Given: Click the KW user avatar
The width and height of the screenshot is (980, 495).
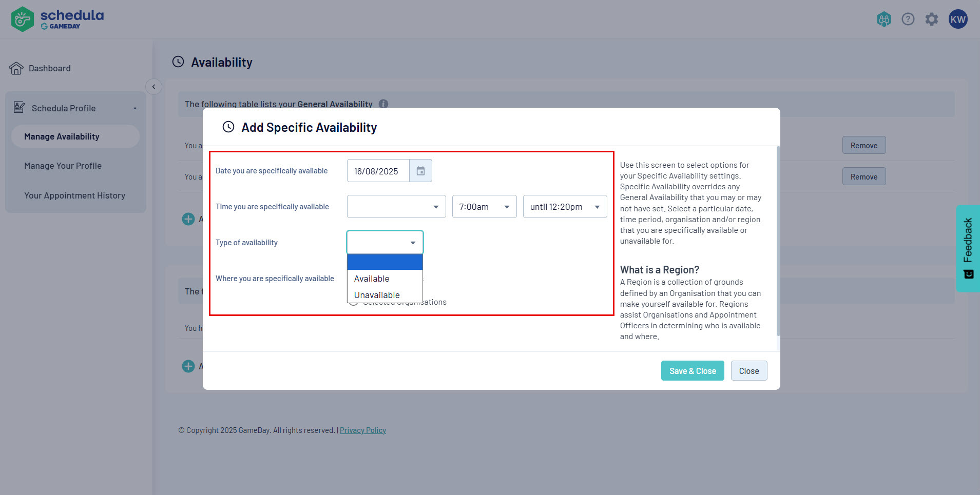Looking at the screenshot, I should point(957,19).
